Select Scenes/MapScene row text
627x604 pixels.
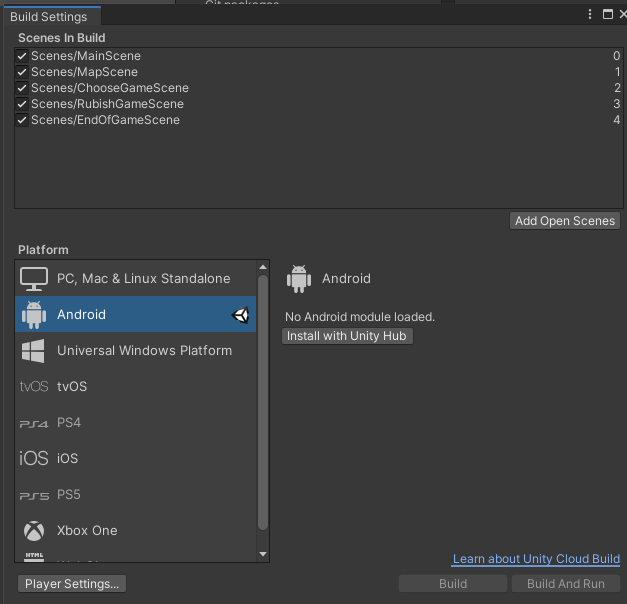click(x=84, y=72)
